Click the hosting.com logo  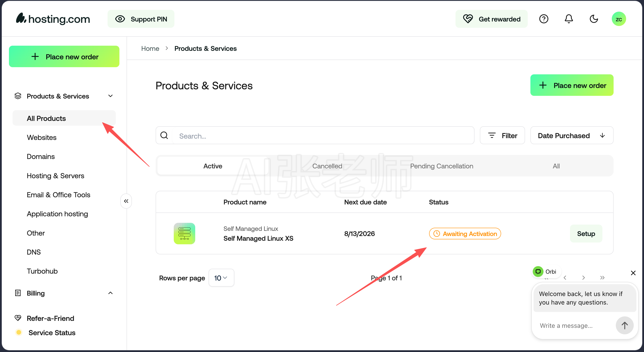(x=53, y=19)
